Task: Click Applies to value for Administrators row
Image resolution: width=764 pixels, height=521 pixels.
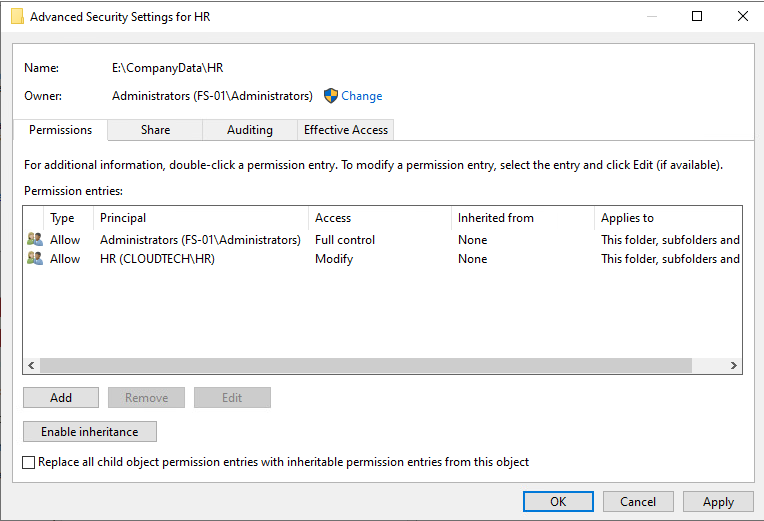Action: (x=670, y=240)
